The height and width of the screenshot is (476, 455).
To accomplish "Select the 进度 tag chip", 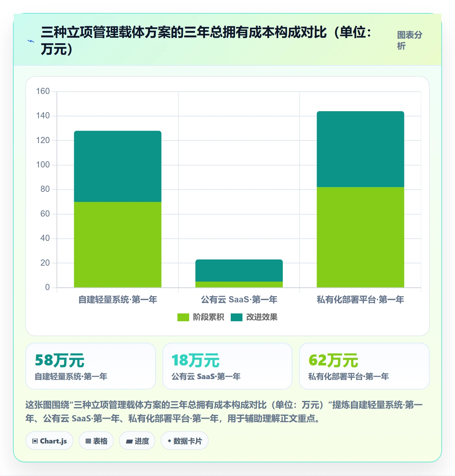I will coord(137,441).
